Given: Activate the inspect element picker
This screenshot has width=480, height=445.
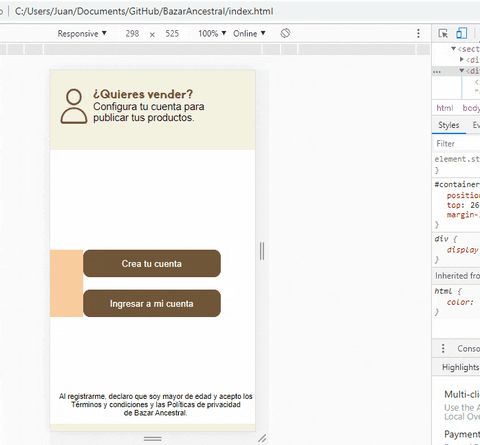Looking at the screenshot, I should tap(443, 33).
